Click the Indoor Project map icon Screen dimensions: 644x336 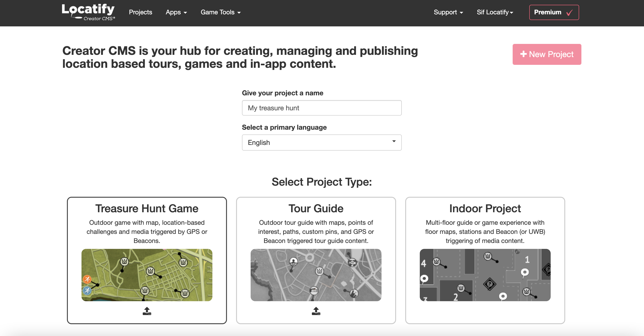pos(485,275)
